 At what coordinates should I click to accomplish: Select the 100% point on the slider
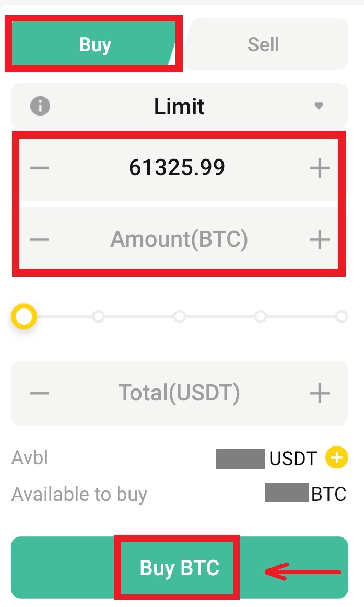(x=342, y=316)
